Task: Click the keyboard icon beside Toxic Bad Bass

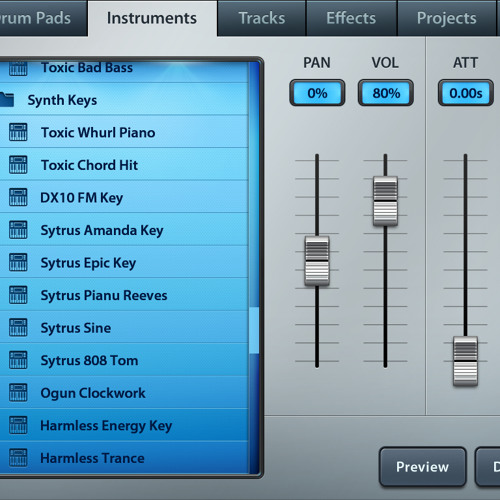Action: point(18,68)
